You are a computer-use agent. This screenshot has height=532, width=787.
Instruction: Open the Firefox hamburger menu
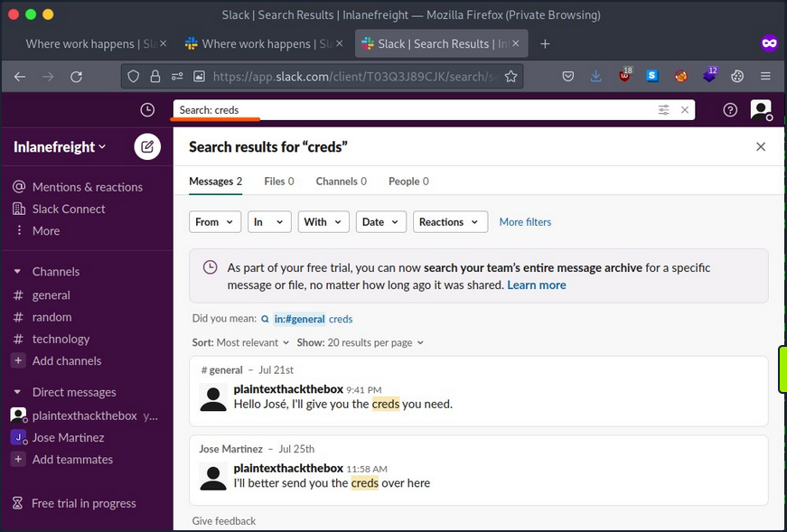click(765, 77)
